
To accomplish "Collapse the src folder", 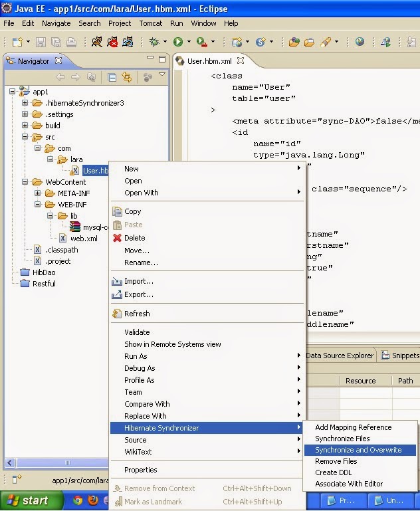I will click(25, 136).
